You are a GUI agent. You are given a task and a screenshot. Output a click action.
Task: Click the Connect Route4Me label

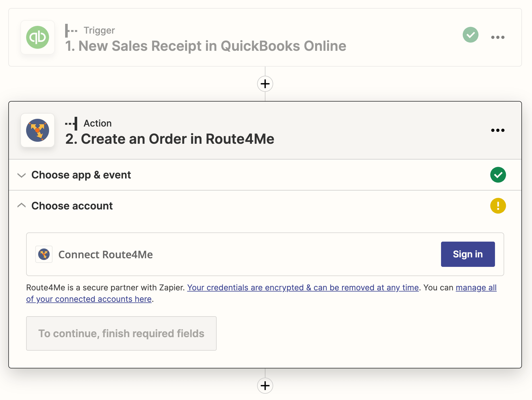106,255
